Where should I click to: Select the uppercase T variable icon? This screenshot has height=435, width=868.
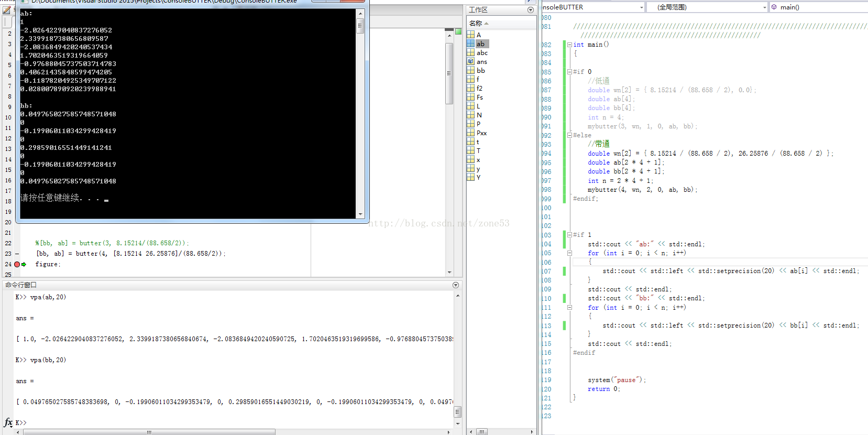tap(471, 150)
